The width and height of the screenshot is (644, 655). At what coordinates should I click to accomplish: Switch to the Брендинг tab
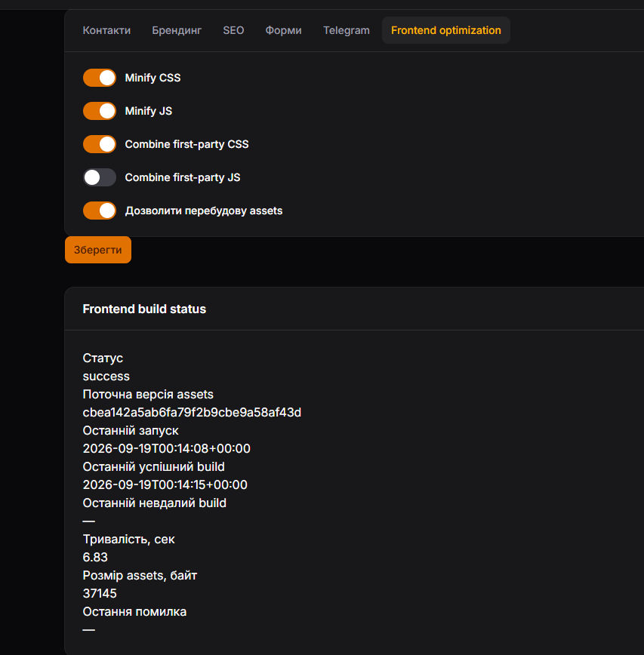(177, 30)
